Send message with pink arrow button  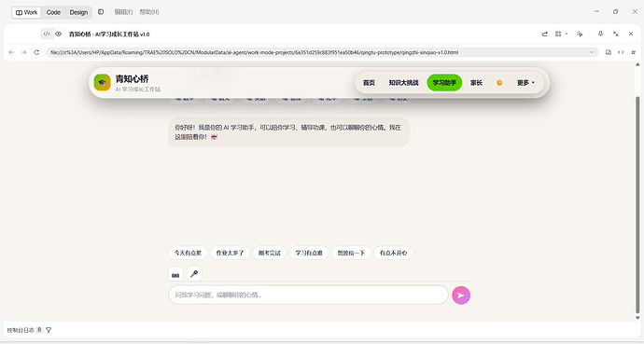461,296
